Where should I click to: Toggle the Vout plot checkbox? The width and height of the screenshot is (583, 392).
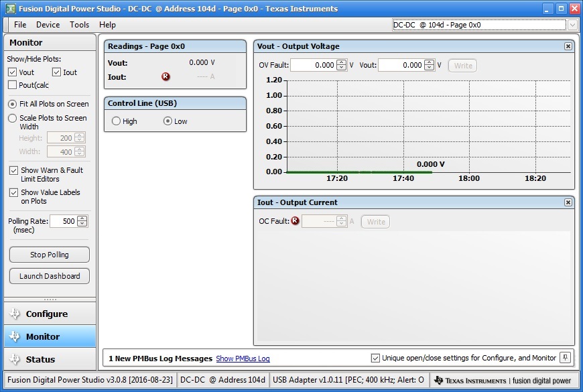(x=12, y=72)
